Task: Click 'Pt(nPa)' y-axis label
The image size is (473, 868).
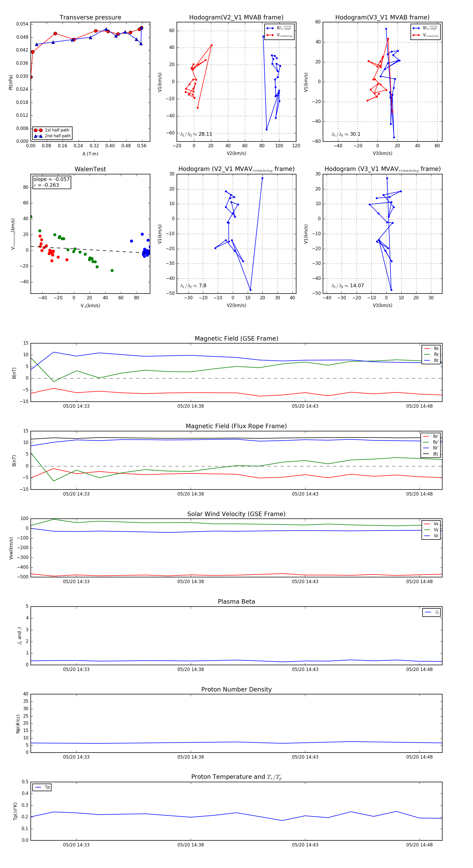Action: (x=11, y=82)
